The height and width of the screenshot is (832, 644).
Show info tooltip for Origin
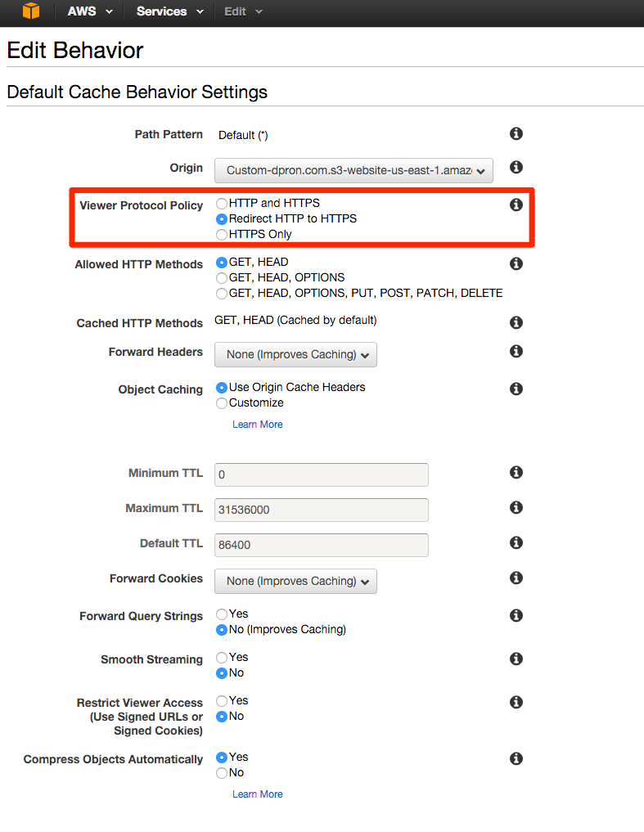pos(516,167)
